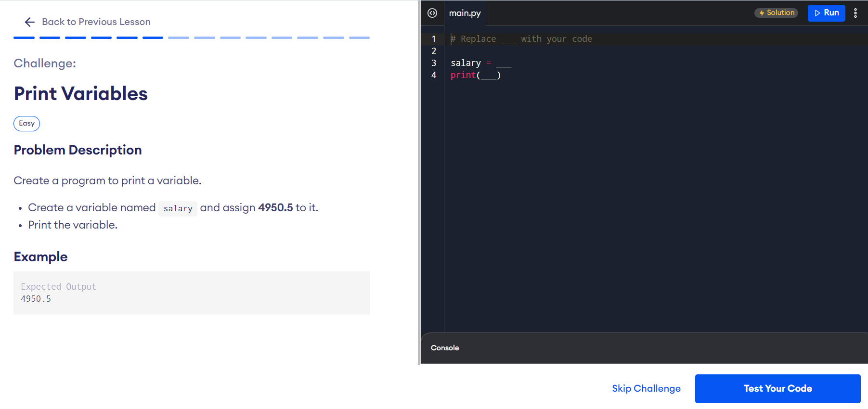Click the 'Print Variables' heading

tap(80, 93)
